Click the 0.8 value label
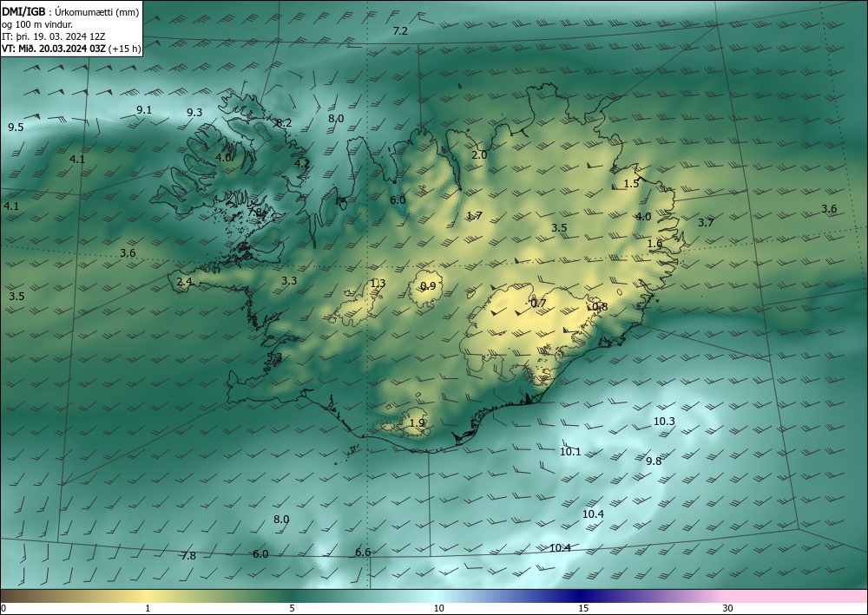The width and height of the screenshot is (868, 615). click(600, 306)
